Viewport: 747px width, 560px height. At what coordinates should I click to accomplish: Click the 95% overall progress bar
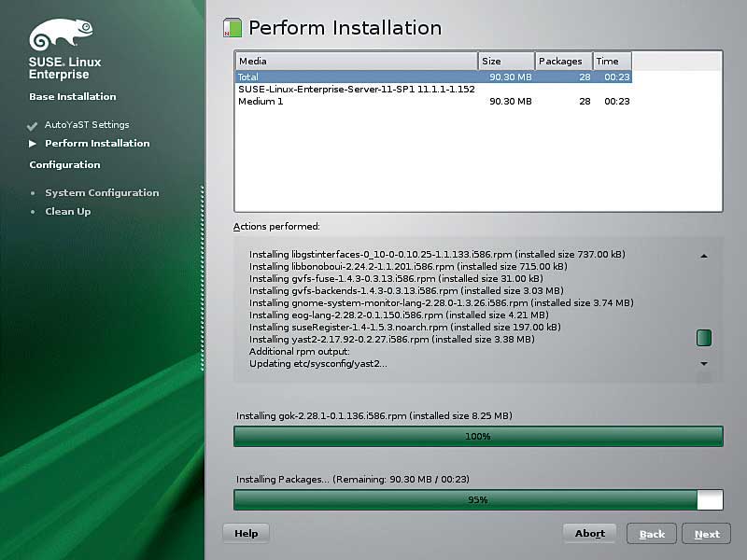[x=478, y=499]
